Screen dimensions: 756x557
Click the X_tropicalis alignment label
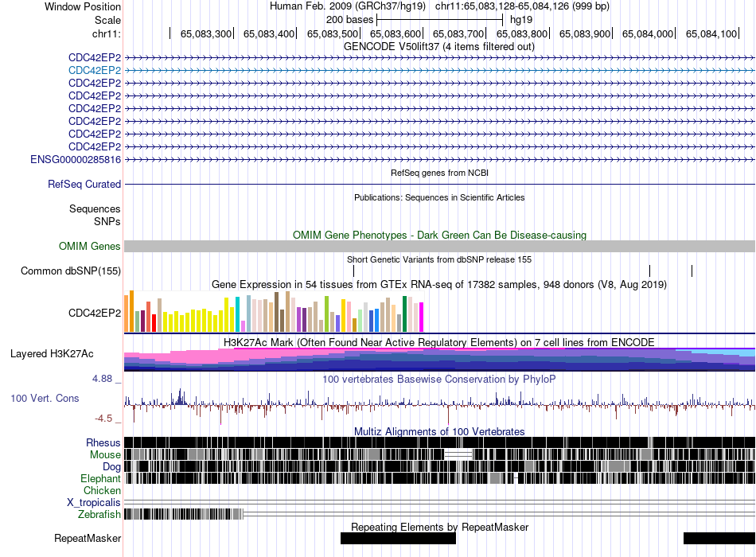tap(94, 503)
